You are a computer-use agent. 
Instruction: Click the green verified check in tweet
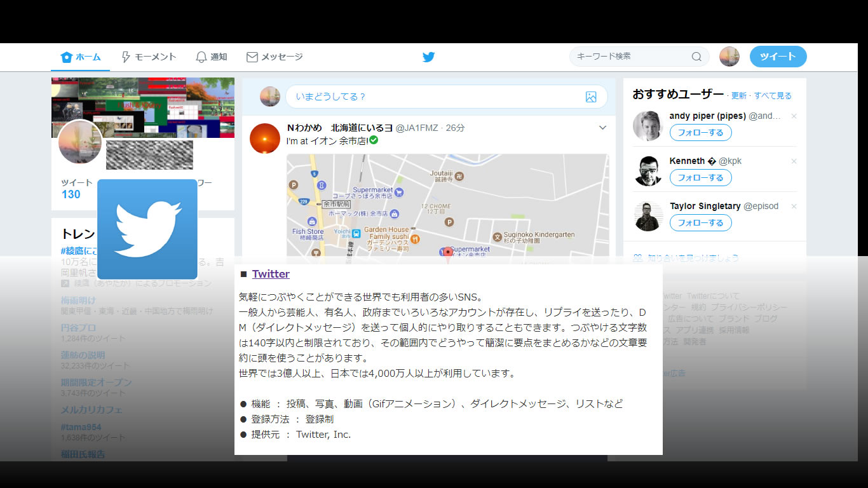click(x=374, y=140)
